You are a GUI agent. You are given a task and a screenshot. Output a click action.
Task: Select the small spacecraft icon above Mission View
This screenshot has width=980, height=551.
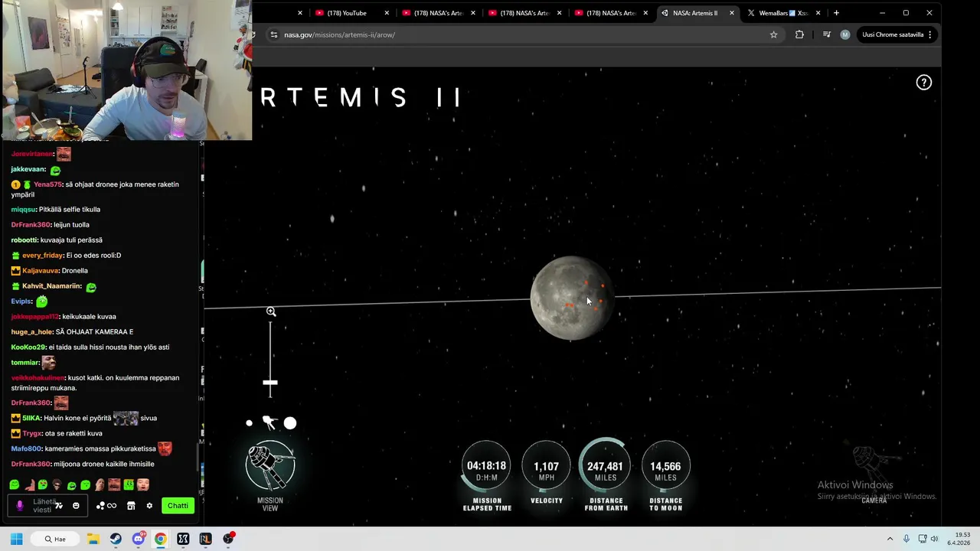pyautogui.click(x=269, y=422)
